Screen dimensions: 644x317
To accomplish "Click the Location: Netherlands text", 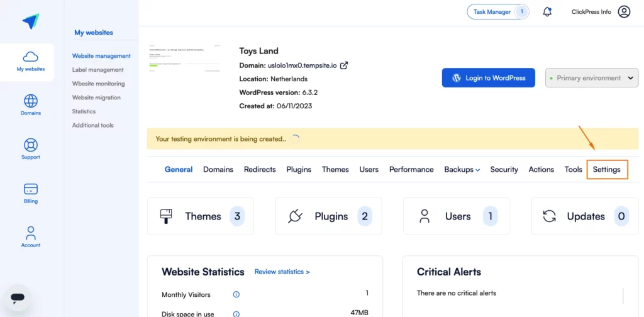I will point(274,79).
